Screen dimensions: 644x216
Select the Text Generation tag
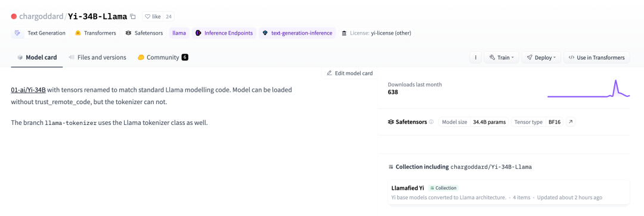tap(41, 33)
